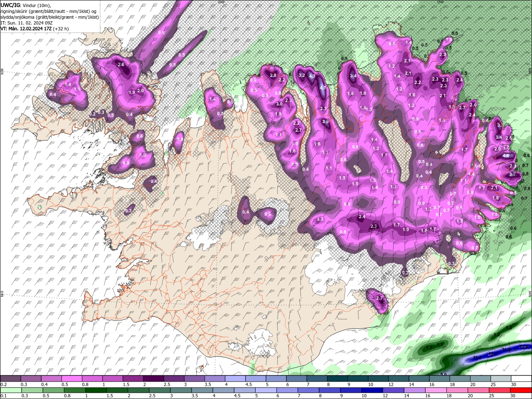Click the 5.0 rain value offshore in the southeast

pyautogui.click(x=443, y=374)
